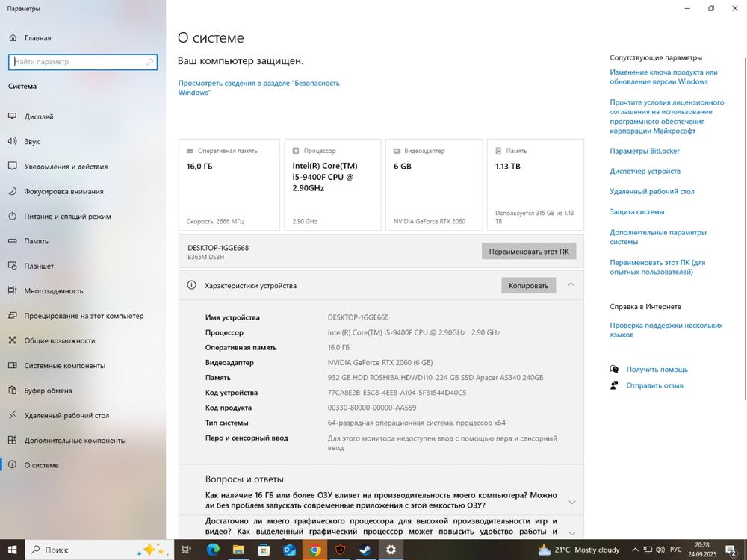
Task: Expand the 16 ГБ ОЗУ question
Action: click(x=572, y=503)
